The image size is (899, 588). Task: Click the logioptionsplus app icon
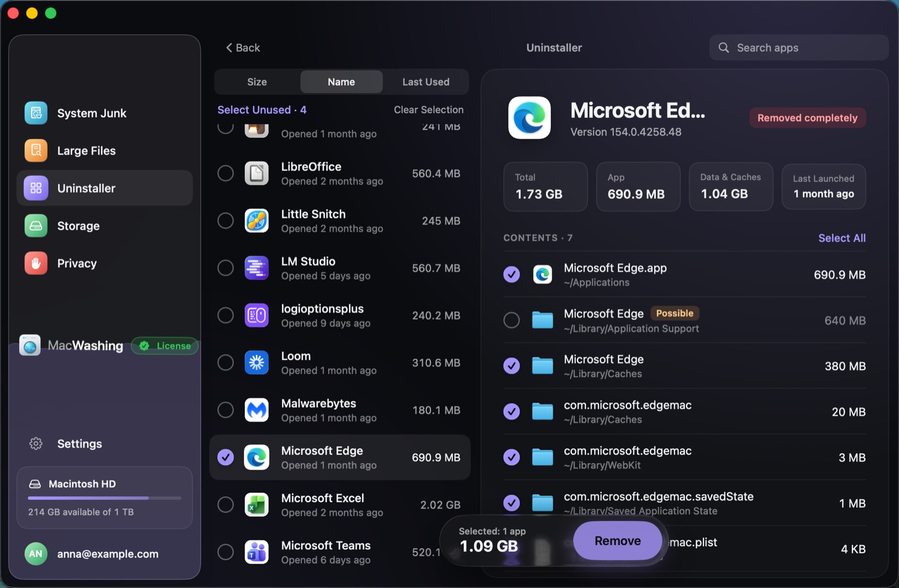(257, 316)
